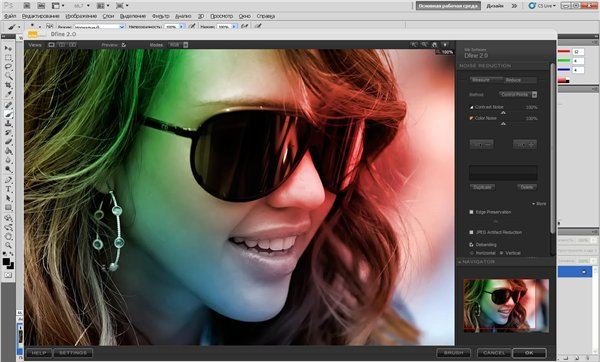The image size is (600, 362).
Task: Open the Изображение menu
Action: coord(81,16)
